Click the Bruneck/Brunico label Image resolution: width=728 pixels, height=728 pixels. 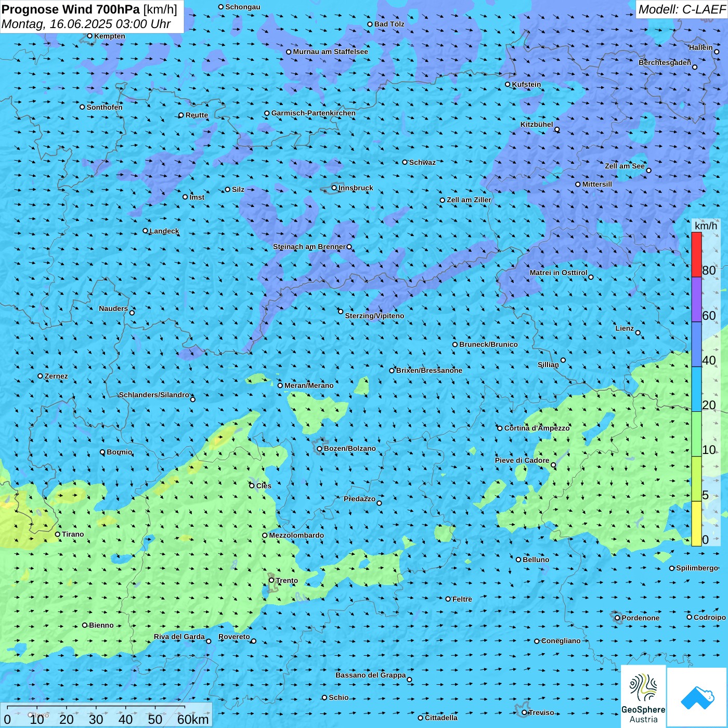point(488,344)
